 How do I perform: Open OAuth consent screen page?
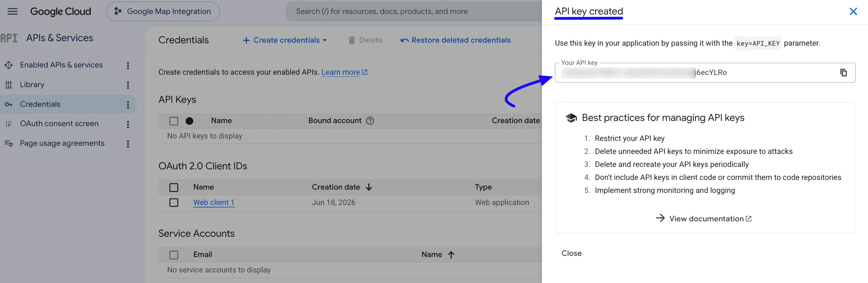(x=59, y=124)
